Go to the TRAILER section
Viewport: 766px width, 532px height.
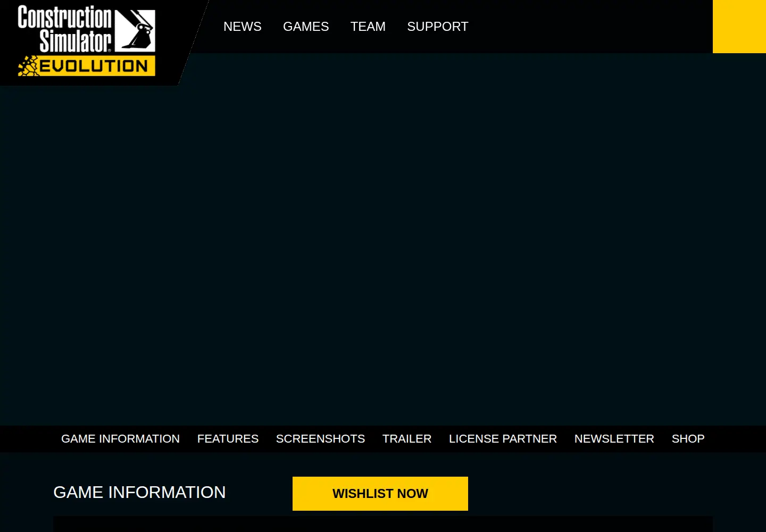(407, 439)
